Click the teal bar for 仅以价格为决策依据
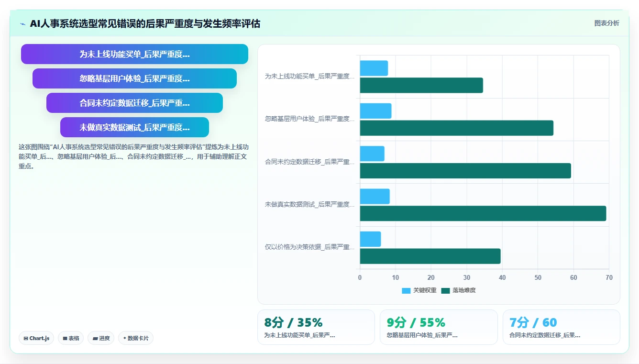This screenshot has height=364, width=639. click(x=430, y=256)
